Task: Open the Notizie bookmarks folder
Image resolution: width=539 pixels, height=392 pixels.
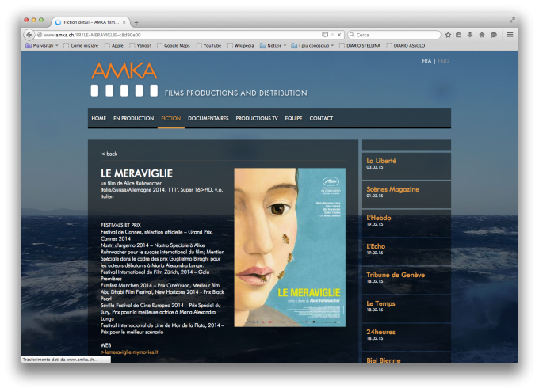Action: pyautogui.click(x=273, y=45)
